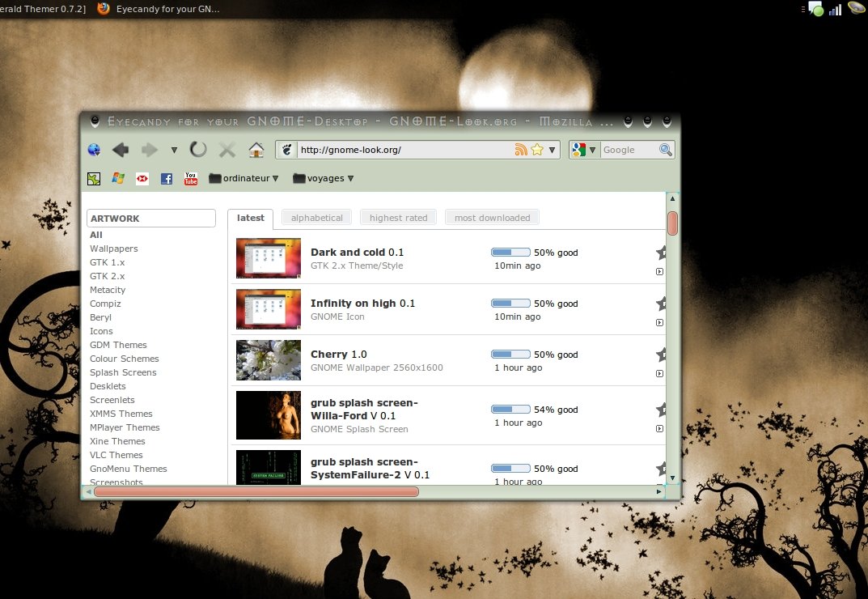Open the address bar history dropdown
The height and width of the screenshot is (599, 868).
[552, 150]
